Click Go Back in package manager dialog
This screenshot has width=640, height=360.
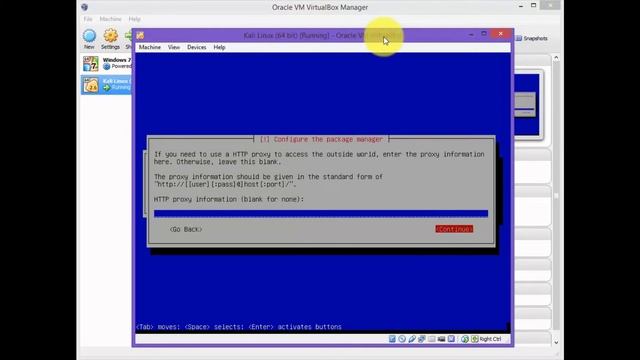[x=186, y=229]
